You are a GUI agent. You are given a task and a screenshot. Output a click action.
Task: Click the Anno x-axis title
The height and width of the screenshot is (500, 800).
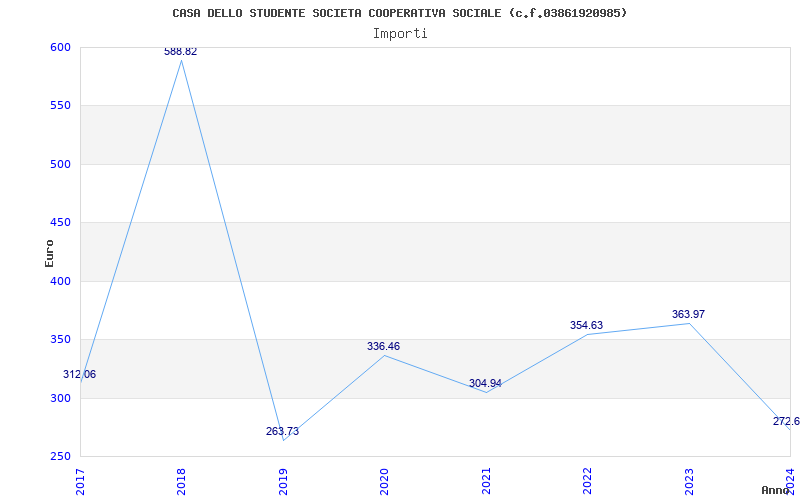tap(776, 490)
